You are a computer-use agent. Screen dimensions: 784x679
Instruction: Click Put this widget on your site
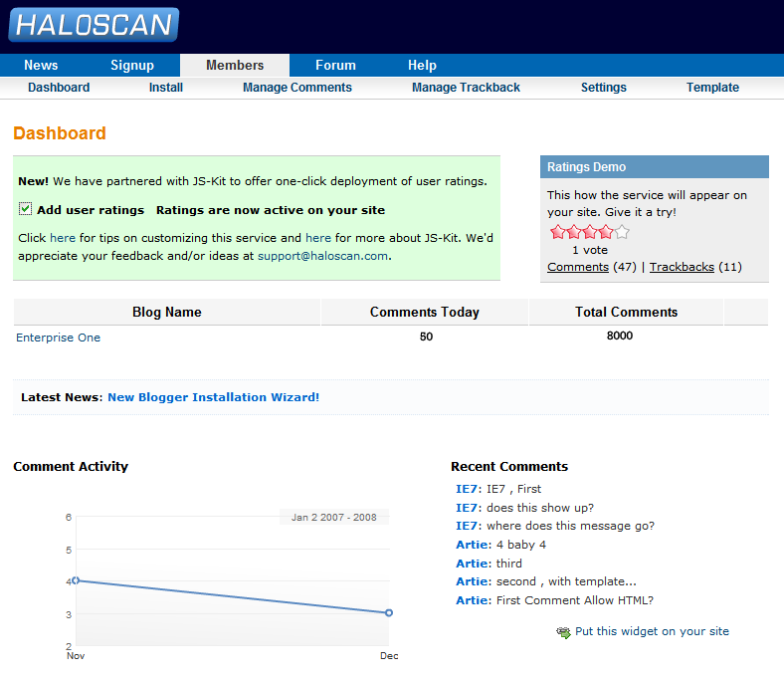click(x=652, y=631)
